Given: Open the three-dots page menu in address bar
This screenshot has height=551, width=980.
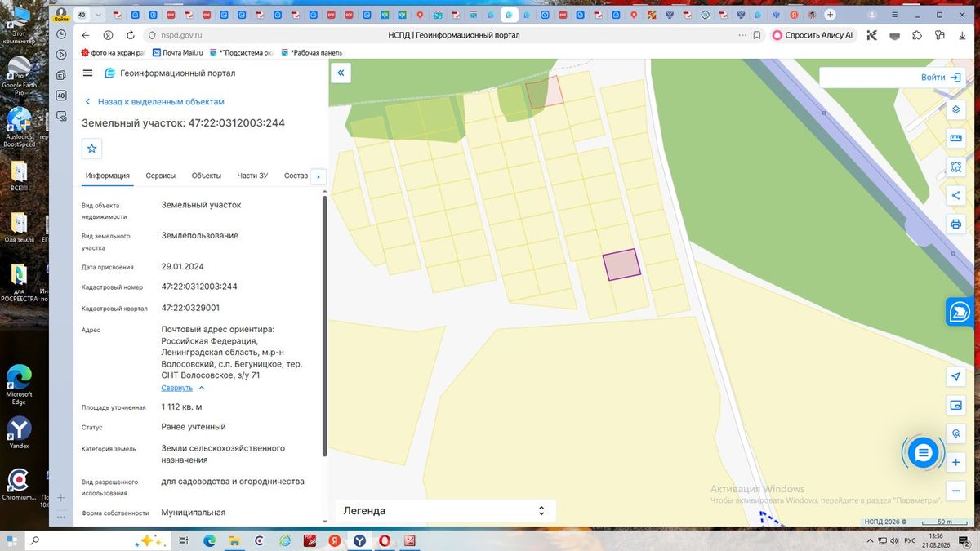Looking at the screenshot, I should pyautogui.click(x=742, y=35).
